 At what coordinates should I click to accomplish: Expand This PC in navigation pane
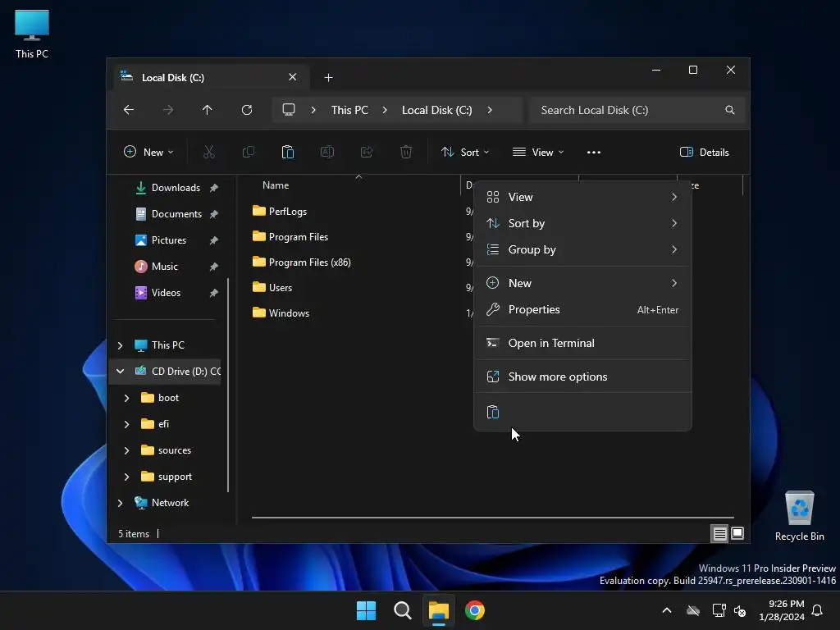click(x=120, y=345)
